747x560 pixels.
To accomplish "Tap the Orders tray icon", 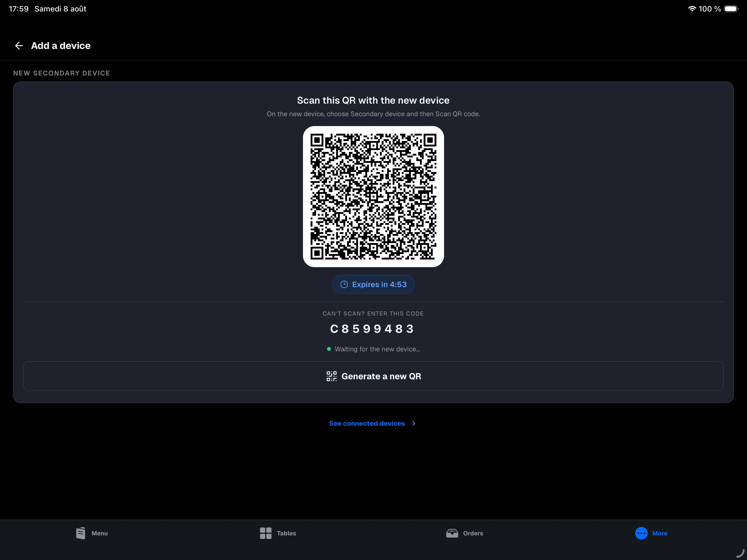I will (x=452, y=533).
